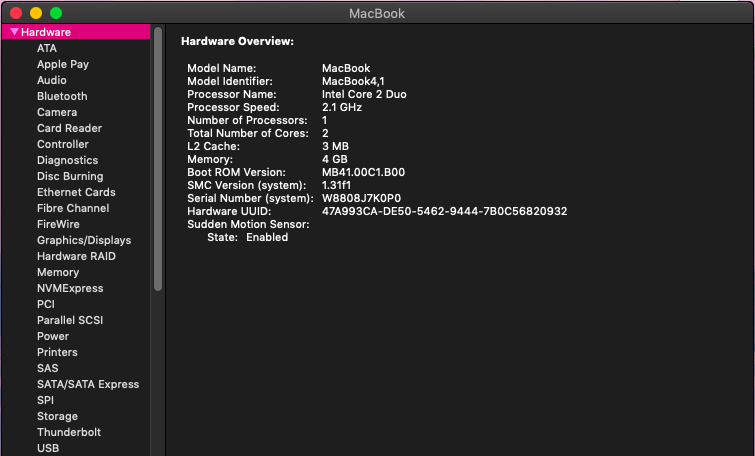Show Power information
The image size is (755, 456).
(53, 336)
